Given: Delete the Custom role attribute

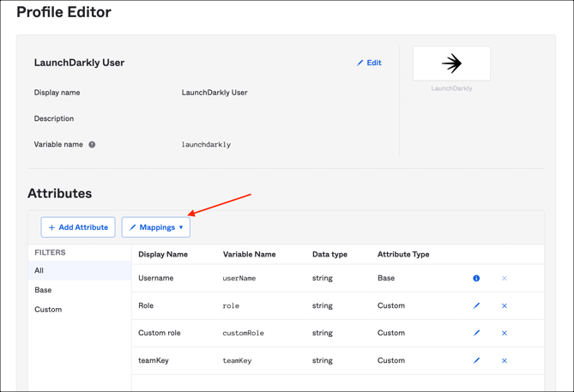Looking at the screenshot, I should 505,333.
